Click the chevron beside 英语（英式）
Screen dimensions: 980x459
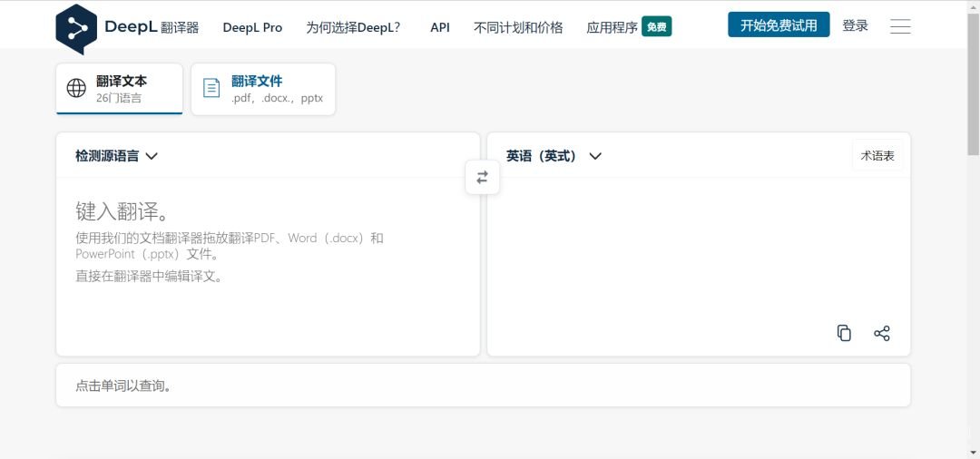point(595,156)
